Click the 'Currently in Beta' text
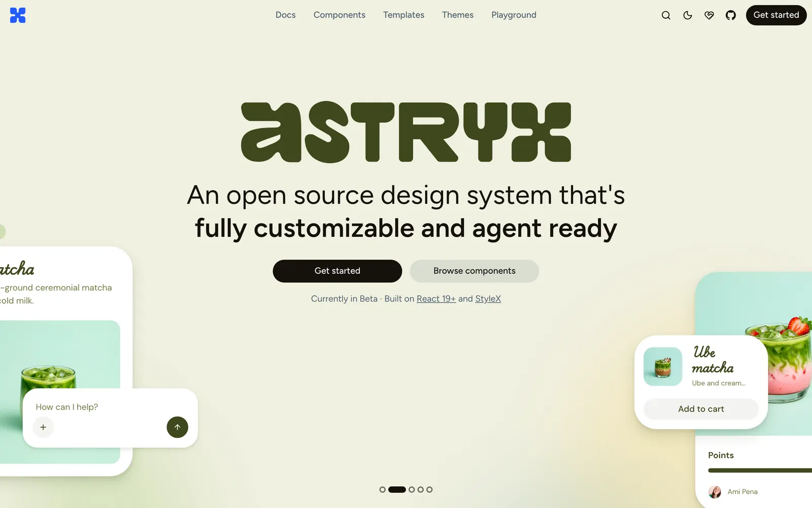This screenshot has height=508, width=812. pos(344,299)
